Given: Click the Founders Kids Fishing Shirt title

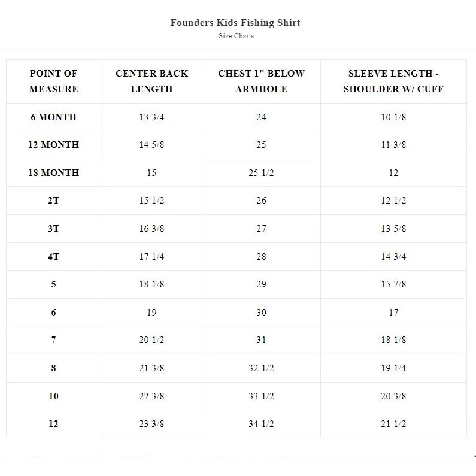Looking at the screenshot, I should click(235, 23).
